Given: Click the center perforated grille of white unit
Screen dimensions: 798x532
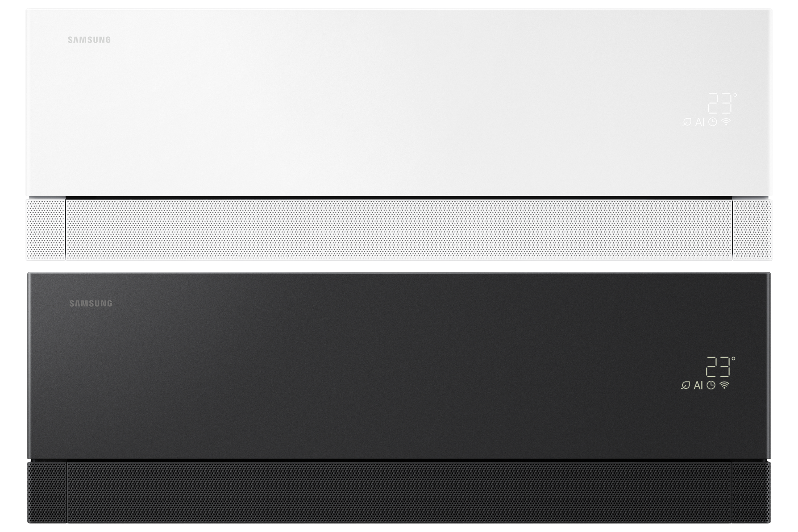Looking at the screenshot, I should [x=399, y=230].
